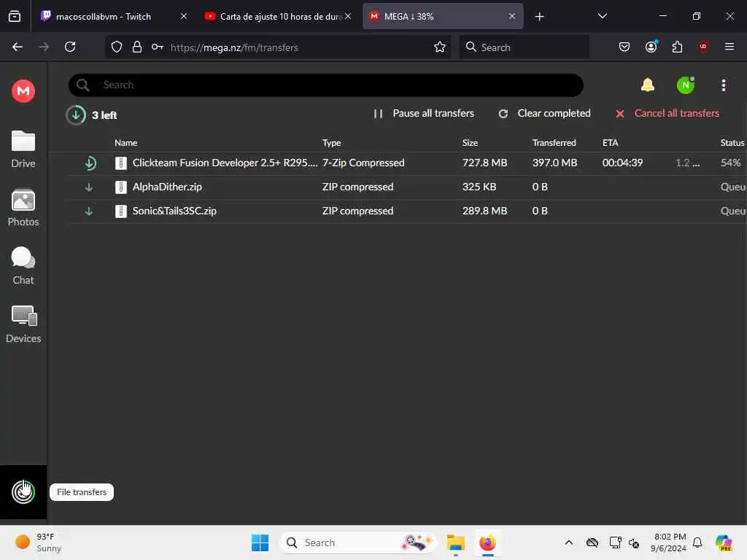Click the AlphaDither.zip archive icon

tap(121, 187)
